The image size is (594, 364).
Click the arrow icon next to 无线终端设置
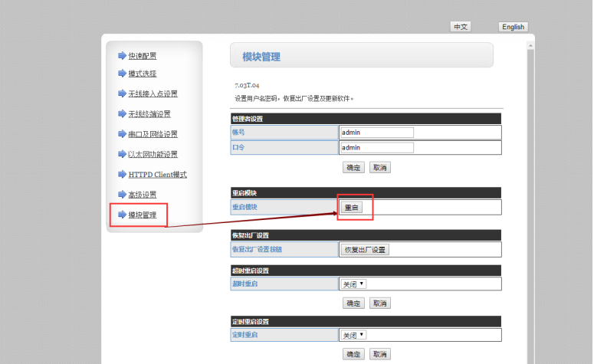click(x=122, y=113)
